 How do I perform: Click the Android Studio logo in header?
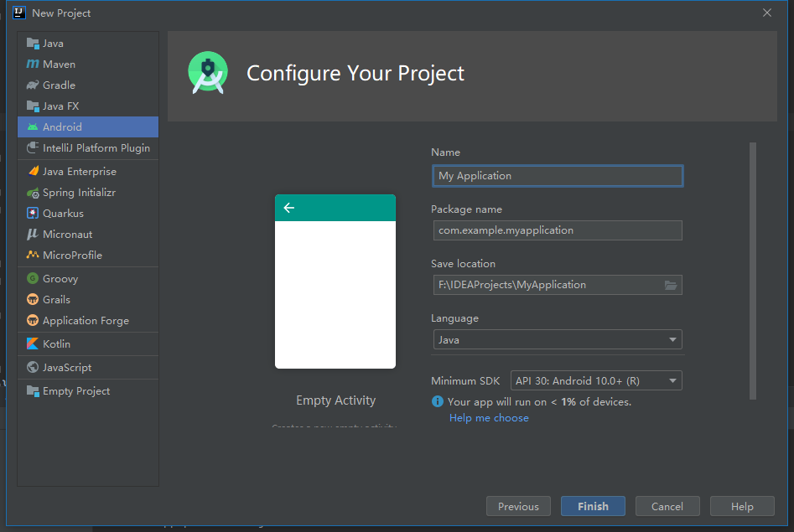pos(208,73)
